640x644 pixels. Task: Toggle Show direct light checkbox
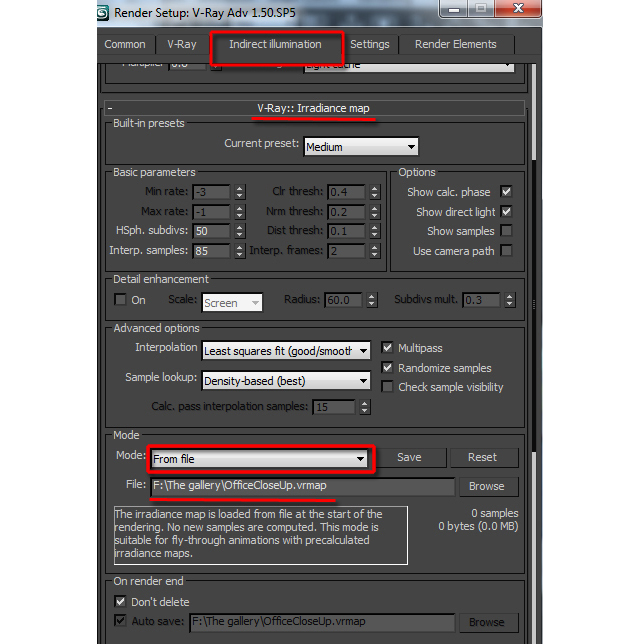tap(506, 212)
